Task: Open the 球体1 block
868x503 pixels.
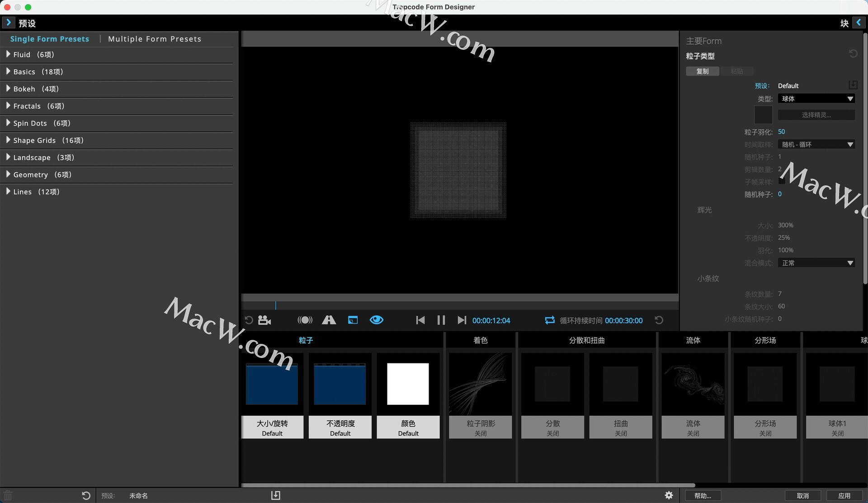Action: click(x=837, y=395)
